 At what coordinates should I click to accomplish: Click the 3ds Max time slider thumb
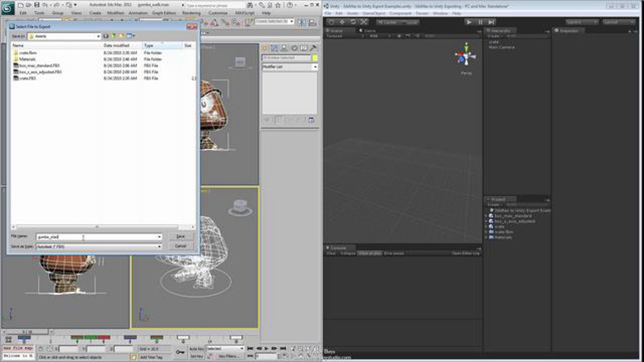(27, 332)
